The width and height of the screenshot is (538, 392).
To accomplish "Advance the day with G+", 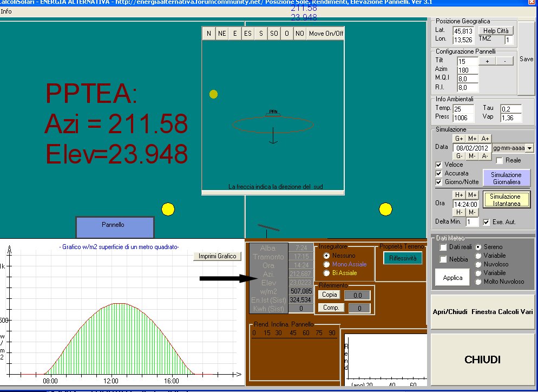I will pos(459,139).
